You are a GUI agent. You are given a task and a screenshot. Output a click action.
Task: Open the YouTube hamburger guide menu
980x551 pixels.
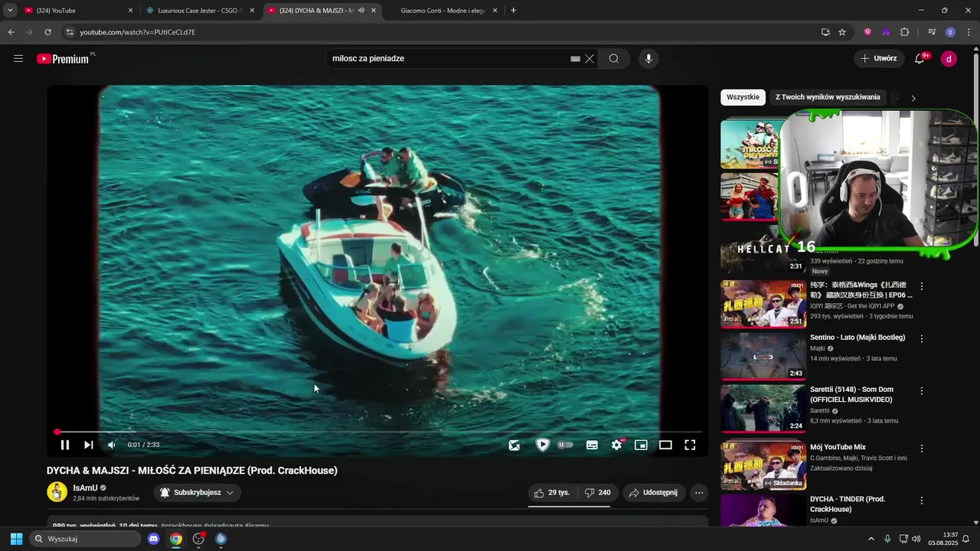coord(18,58)
